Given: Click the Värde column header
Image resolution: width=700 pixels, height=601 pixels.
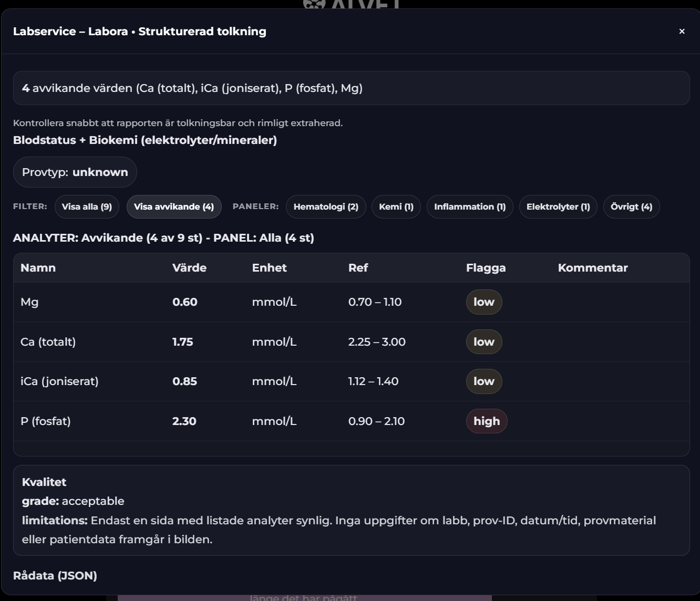Looking at the screenshot, I should pos(189,268).
